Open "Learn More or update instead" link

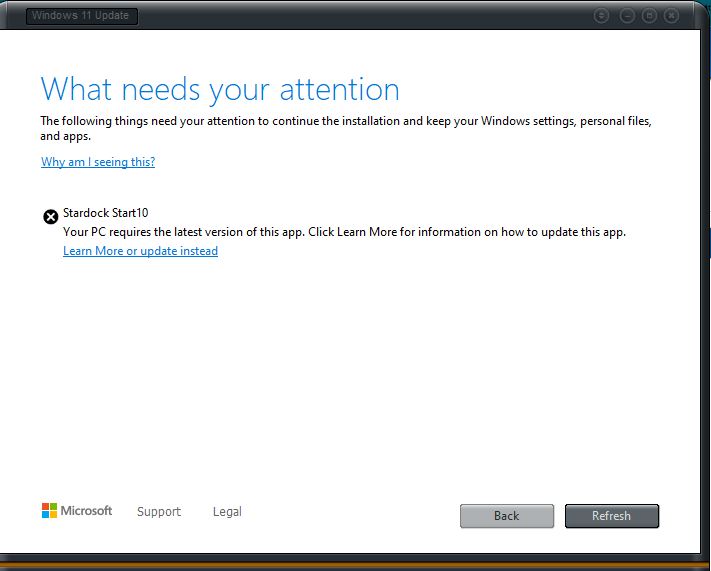click(141, 251)
